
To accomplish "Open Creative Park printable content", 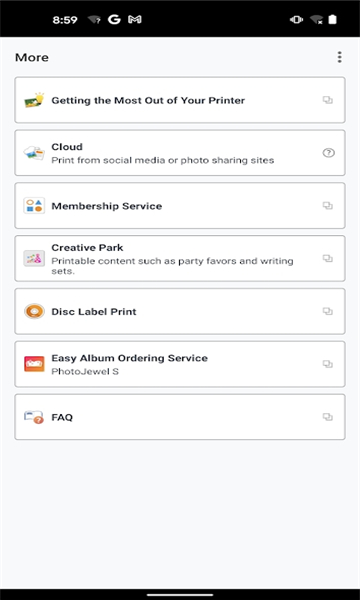I will pos(180,258).
